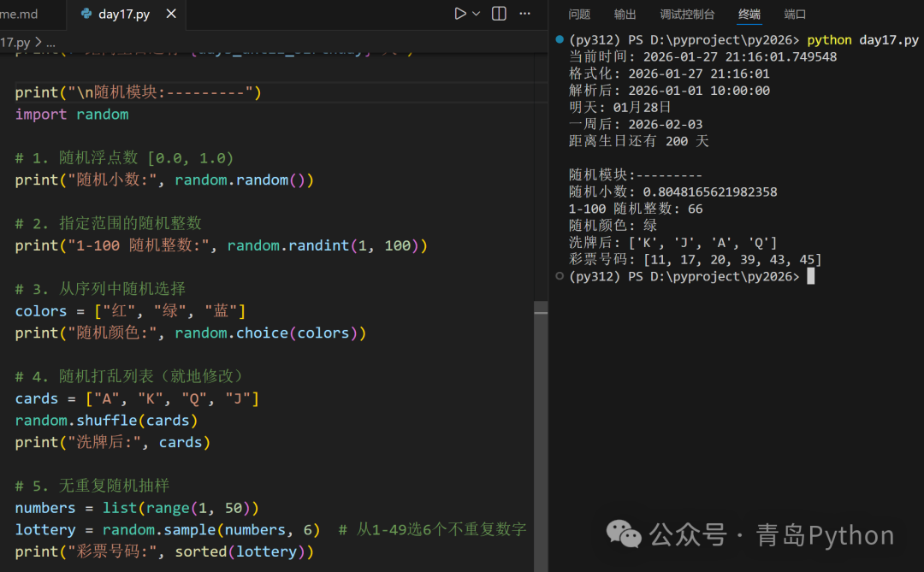
Task: Open the 调试控制台 tab
Action: pos(687,15)
